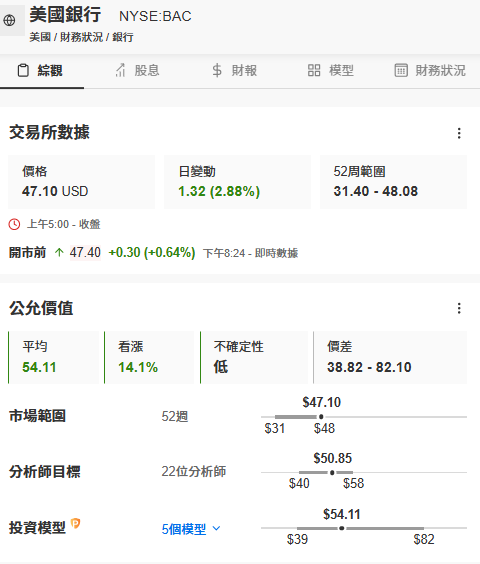
Task: Click the green up arrow beside 開市前
Action: pos(59,253)
